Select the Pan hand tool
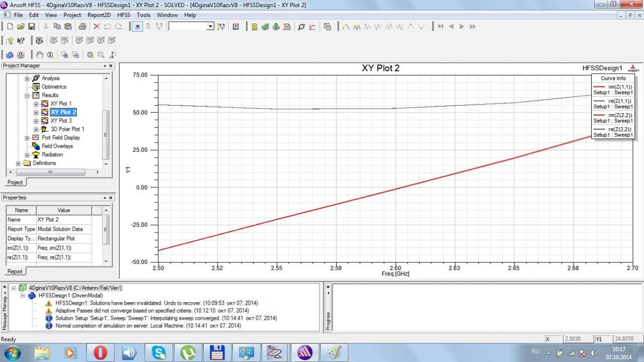Screen dimensions: 644x362 tap(40, 55)
